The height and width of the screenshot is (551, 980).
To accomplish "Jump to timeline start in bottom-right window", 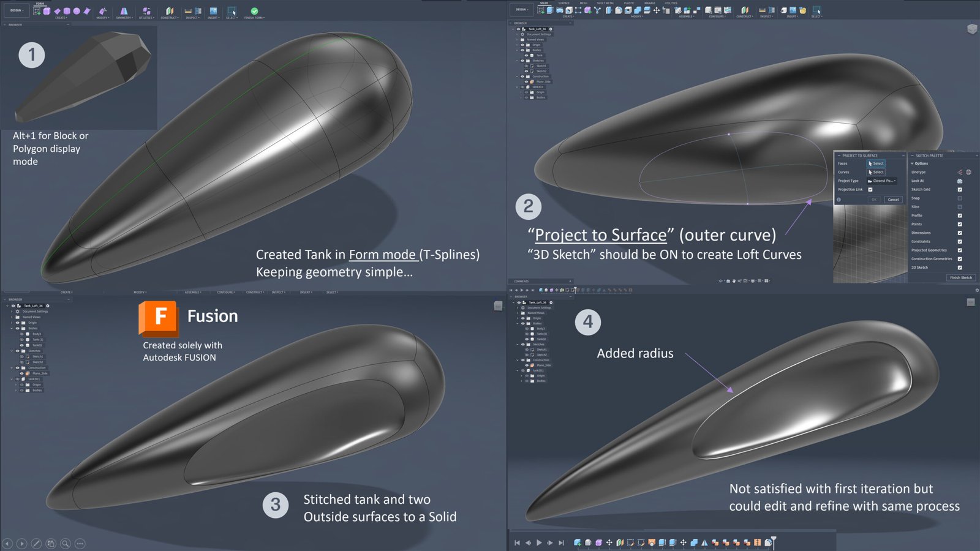I will coord(517,542).
